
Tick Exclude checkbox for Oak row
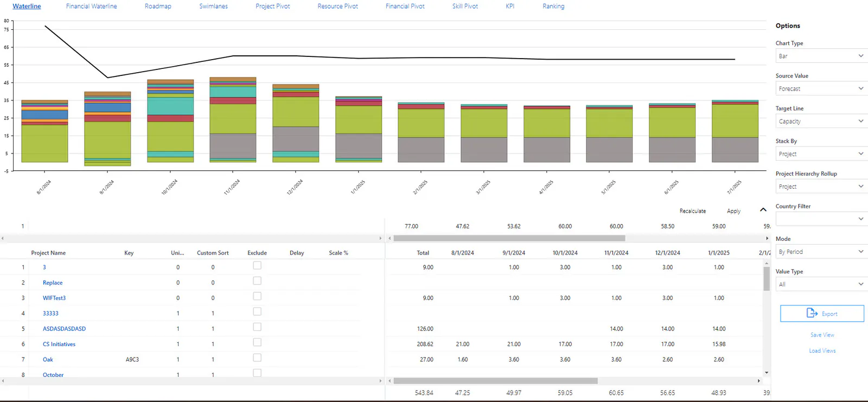pyautogui.click(x=257, y=358)
